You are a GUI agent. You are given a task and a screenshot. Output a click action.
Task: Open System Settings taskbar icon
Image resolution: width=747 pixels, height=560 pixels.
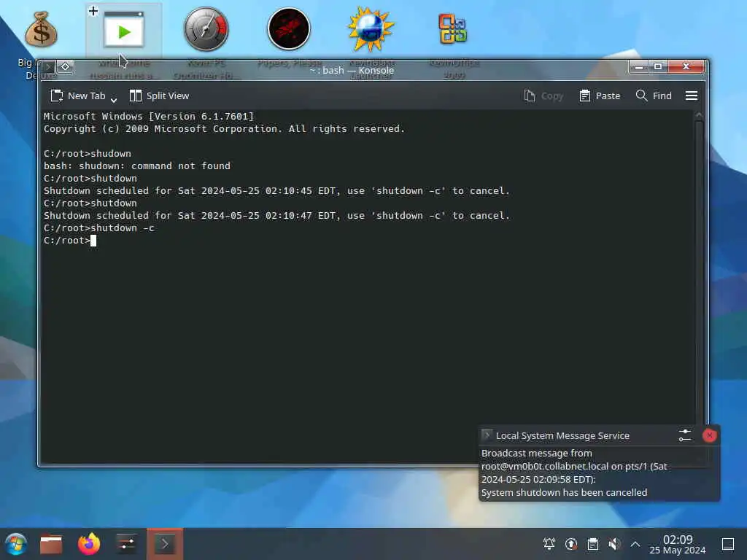[x=126, y=544]
